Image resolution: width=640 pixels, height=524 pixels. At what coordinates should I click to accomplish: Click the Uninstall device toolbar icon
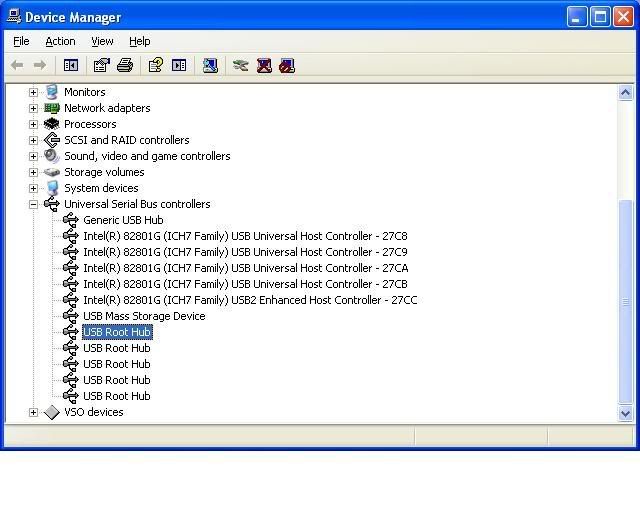coord(264,65)
